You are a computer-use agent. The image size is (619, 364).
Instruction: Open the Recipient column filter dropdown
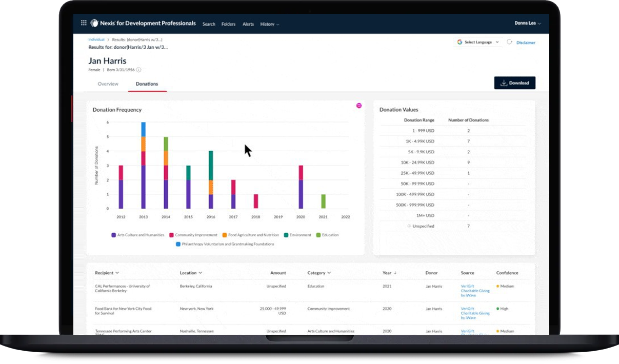coord(117,273)
